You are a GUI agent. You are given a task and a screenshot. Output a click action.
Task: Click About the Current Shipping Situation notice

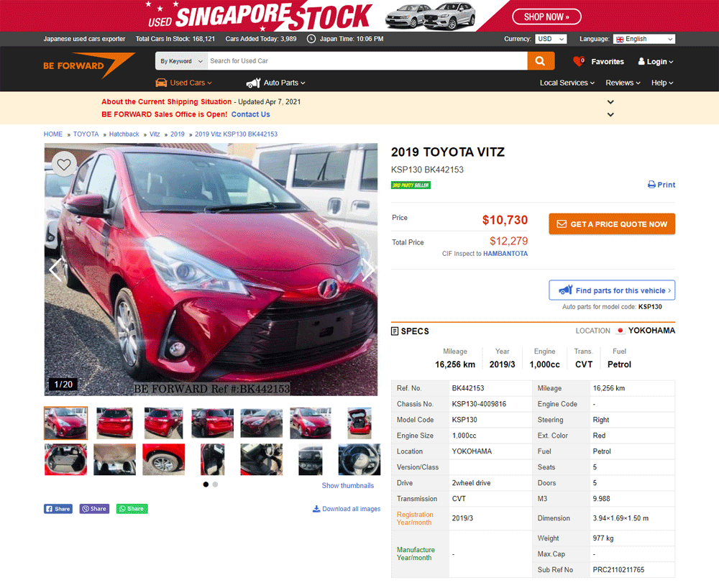[x=167, y=102]
